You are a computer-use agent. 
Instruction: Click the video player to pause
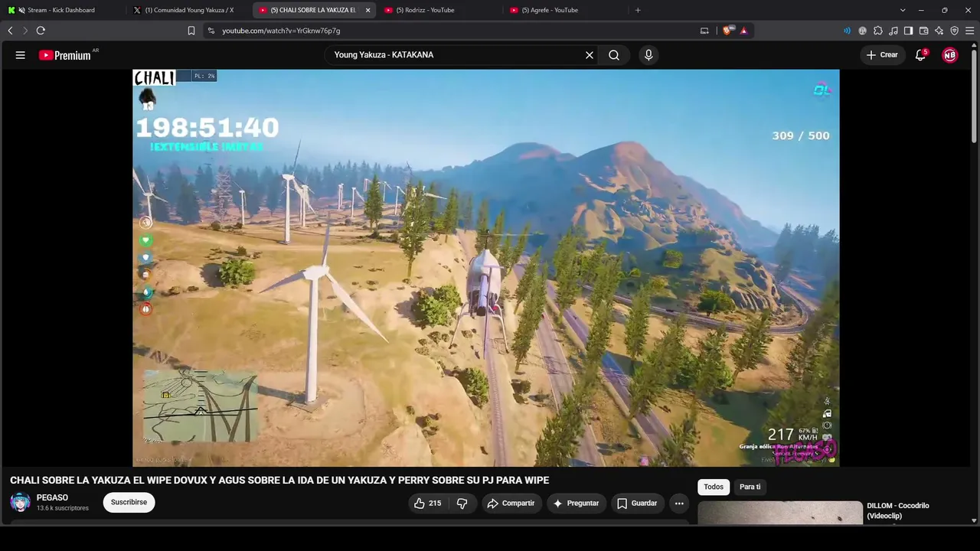(486, 268)
